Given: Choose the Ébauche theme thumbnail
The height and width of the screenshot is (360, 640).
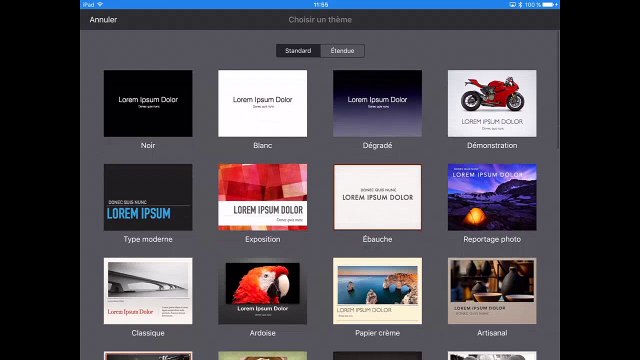Looking at the screenshot, I should pos(378,197).
